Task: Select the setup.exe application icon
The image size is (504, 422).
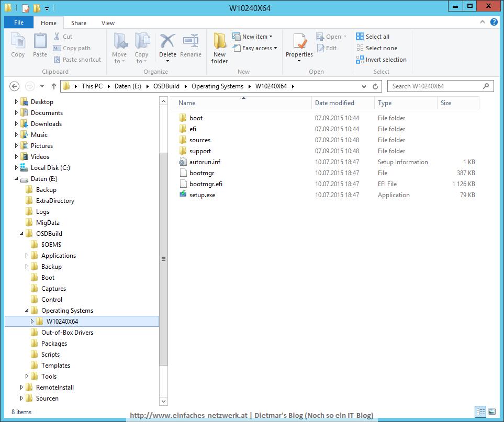Action: coord(183,195)
